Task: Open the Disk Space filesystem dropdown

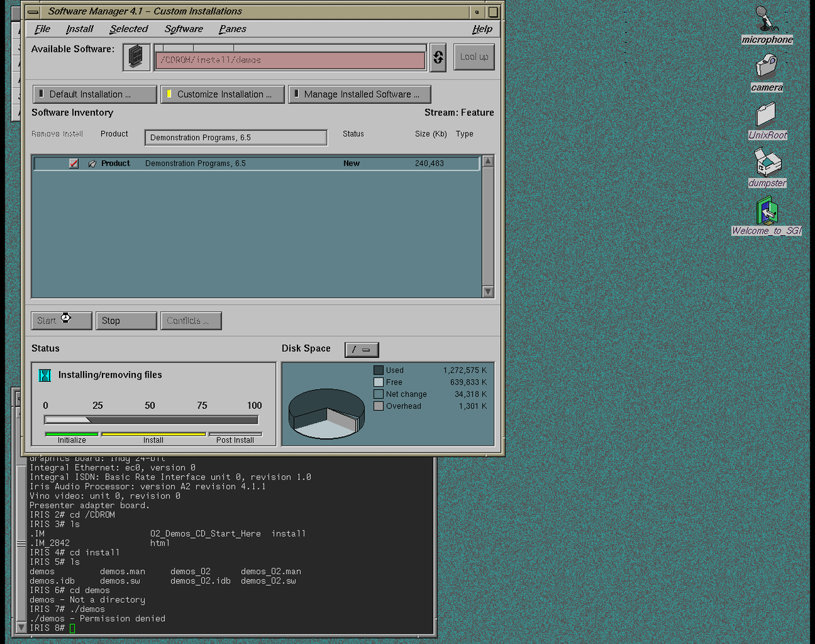Action: pyautogui.click(x=361, y=349)
